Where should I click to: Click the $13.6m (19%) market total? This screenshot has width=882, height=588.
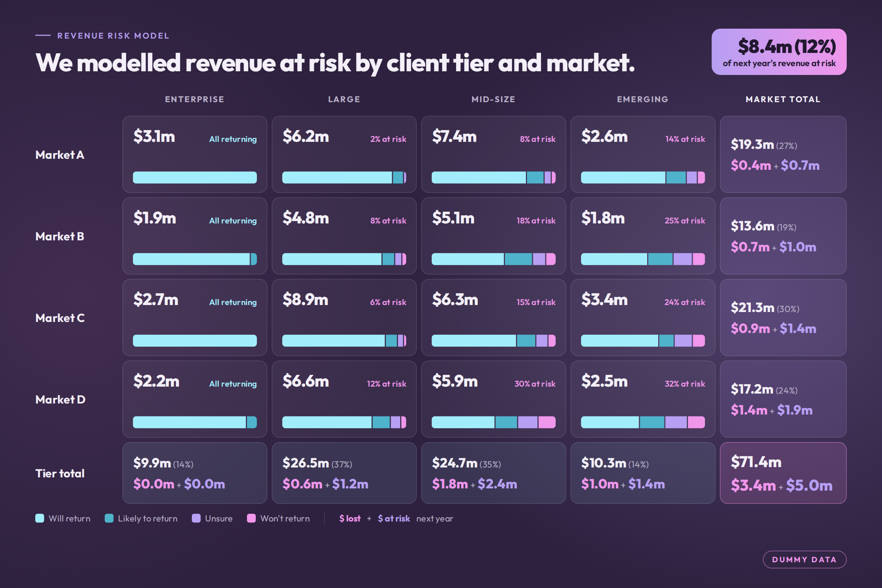(x=764, y=226)
